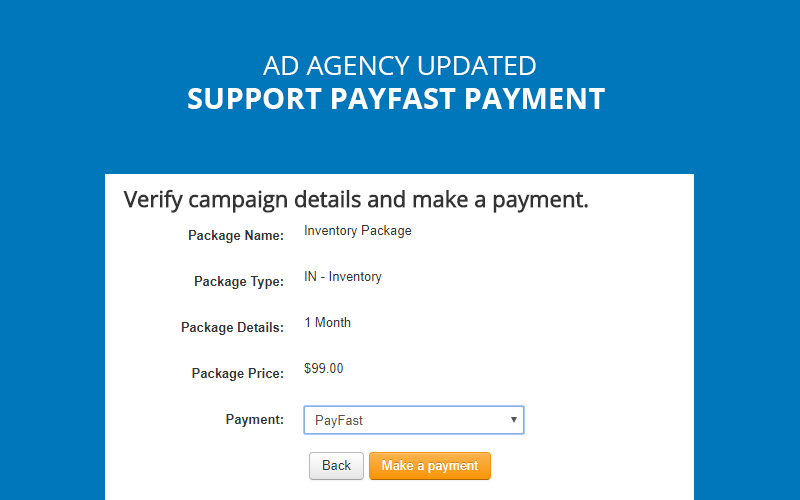Click the Payment dropdown arrow
The height and width of the screenshot is (500, 800).
coord(514,420)
